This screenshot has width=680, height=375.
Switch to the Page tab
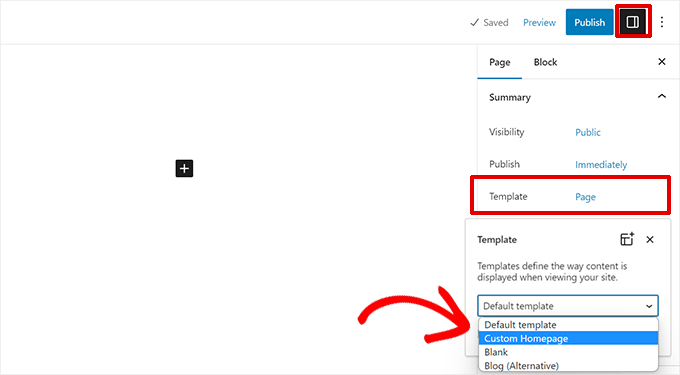pyautogui.click(x=500, y=62)
